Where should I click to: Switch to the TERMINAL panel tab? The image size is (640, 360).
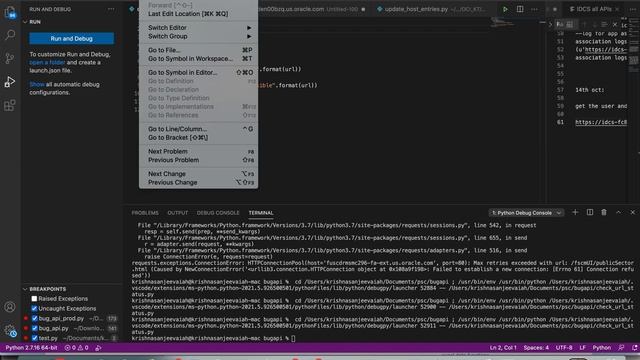(261, 213)
